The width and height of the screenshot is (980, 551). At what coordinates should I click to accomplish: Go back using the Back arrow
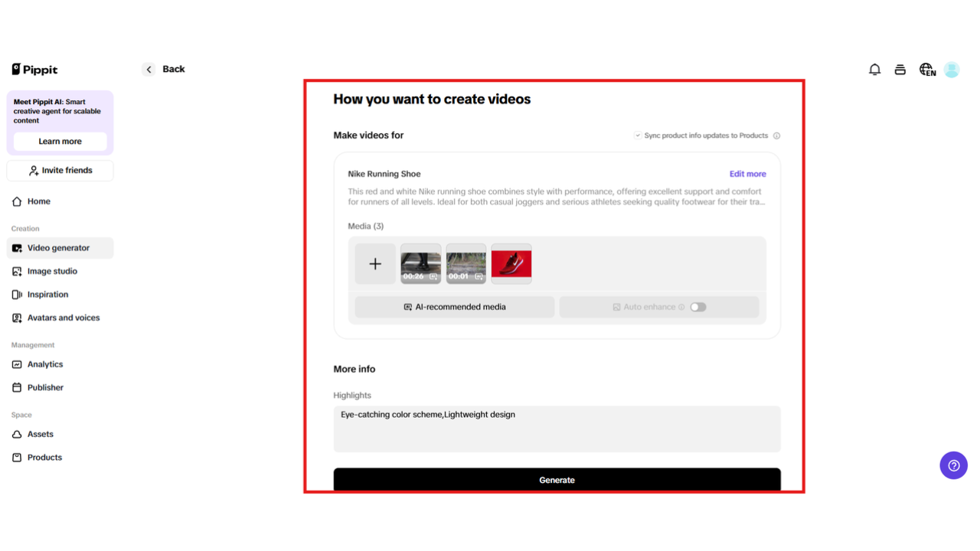tap(149, 70)
